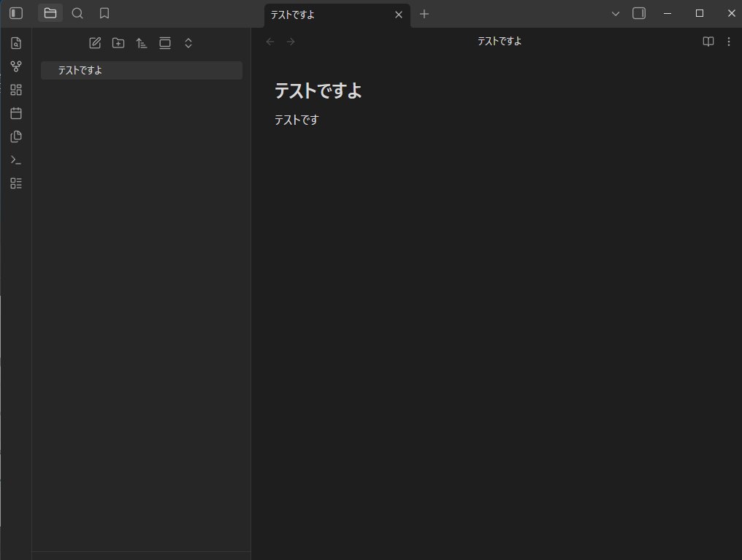The width and height of the screenshot is (742, 560).
Task: Open a new tab with plus
Action: pos(424,14)
